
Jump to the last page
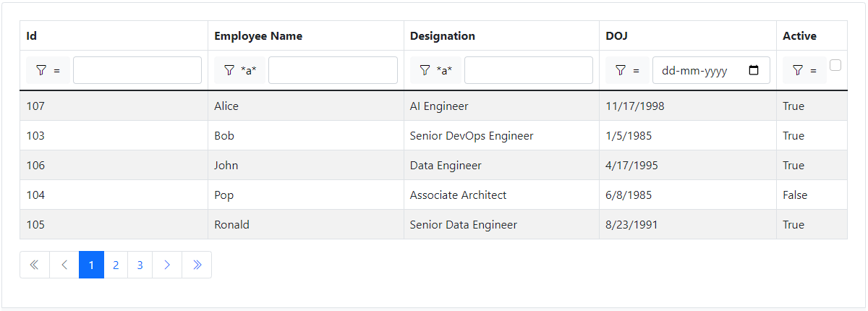point(197,265)
